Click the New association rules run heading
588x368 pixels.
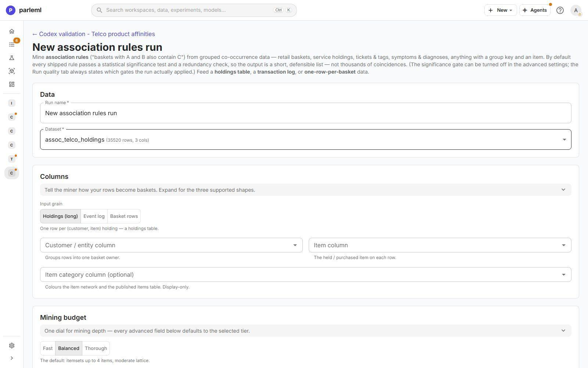97,47
